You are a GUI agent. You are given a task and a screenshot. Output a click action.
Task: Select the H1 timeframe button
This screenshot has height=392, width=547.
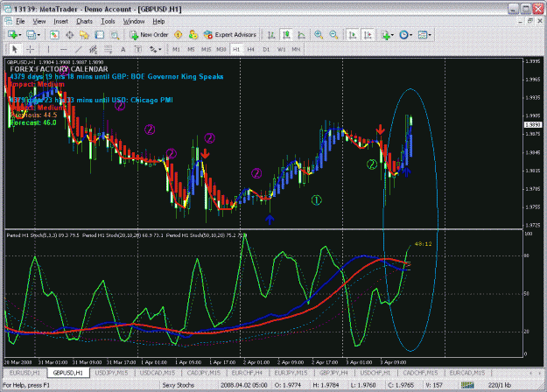236,50
